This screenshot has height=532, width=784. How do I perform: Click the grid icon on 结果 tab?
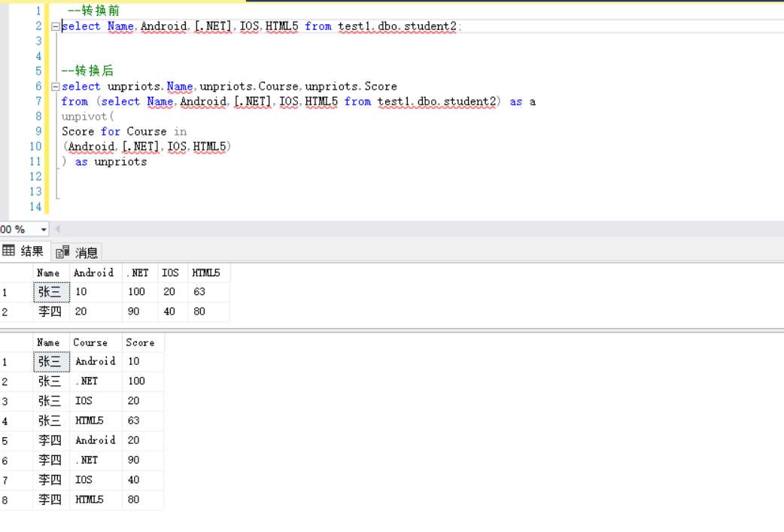[9, 251]
